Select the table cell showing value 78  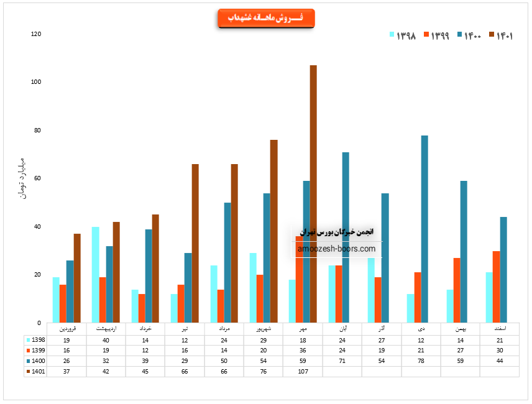421,360
